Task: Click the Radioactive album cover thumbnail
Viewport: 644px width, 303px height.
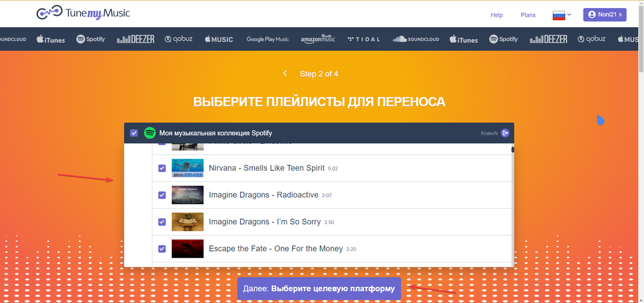Action: (x=187, y=195)
